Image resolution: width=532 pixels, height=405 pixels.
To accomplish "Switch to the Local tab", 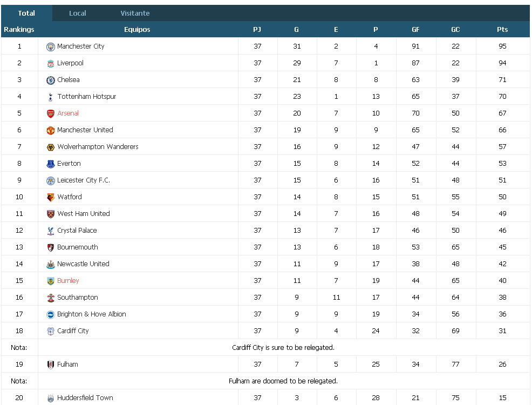I will (x=78, y=13).
